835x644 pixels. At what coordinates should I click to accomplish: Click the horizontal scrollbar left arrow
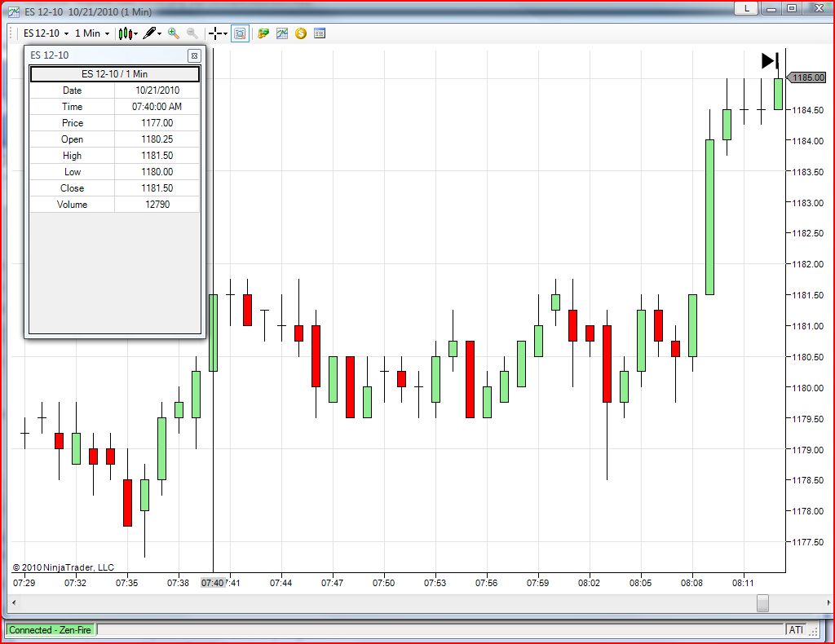[x=14, y=603]
